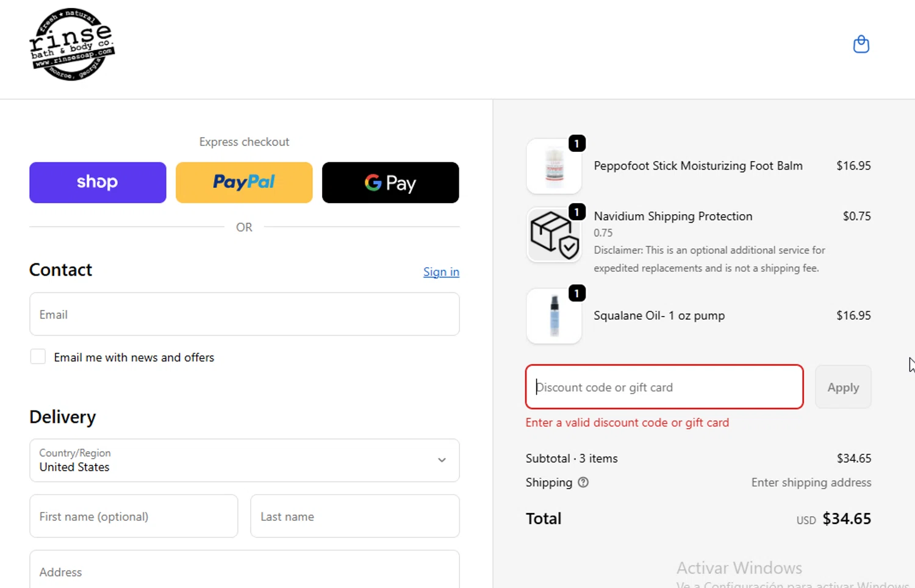915x588 pixels.
Task: Click the Peppofoot Stick foot balm thumbnail
Action: pos(554,166)
